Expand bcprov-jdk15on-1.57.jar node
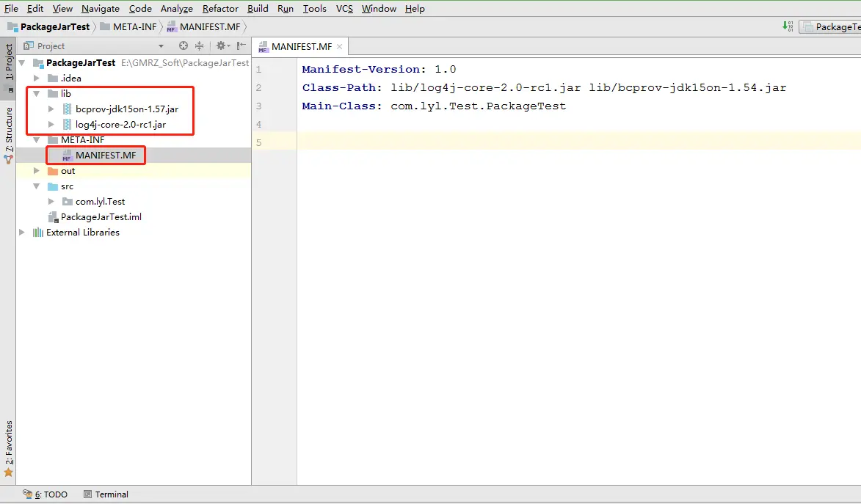 (x=51, y=109)
